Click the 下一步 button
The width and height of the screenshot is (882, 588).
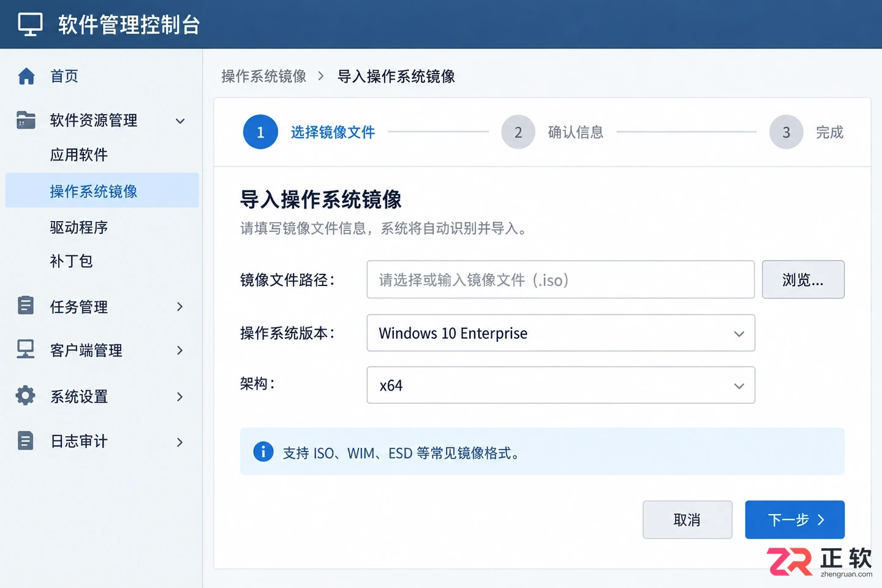(795, 520)
